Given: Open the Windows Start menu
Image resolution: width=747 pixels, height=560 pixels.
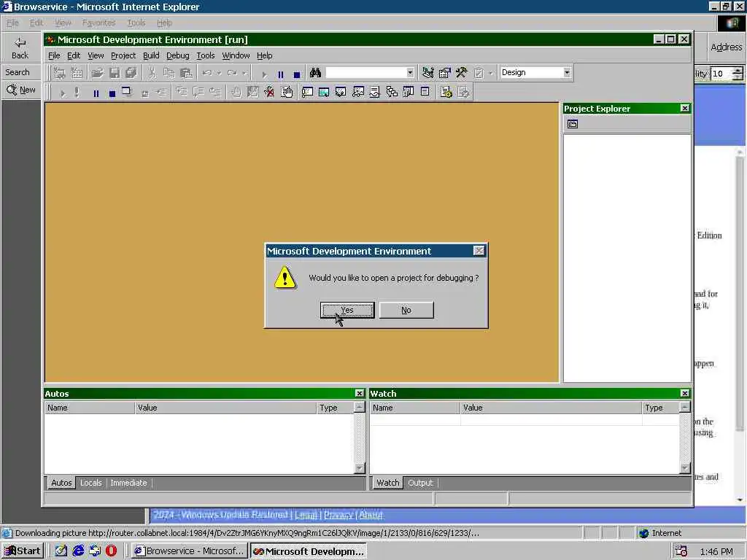Looking at the screenshot, I should click(x=23, y=551).
